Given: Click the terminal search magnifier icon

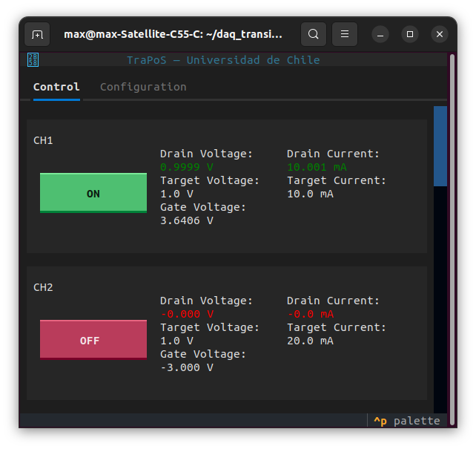Looking at the screenshot, I should point(314,34).
